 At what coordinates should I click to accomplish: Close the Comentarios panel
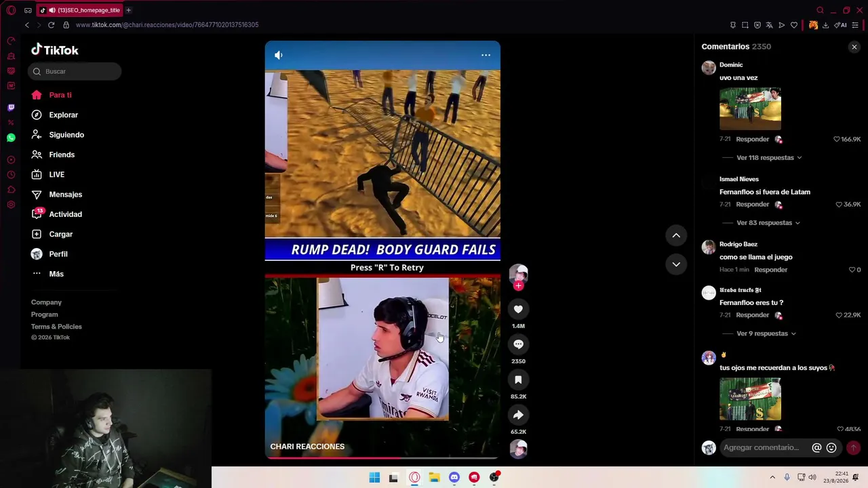pyautogui.click(x=854, y=47)
